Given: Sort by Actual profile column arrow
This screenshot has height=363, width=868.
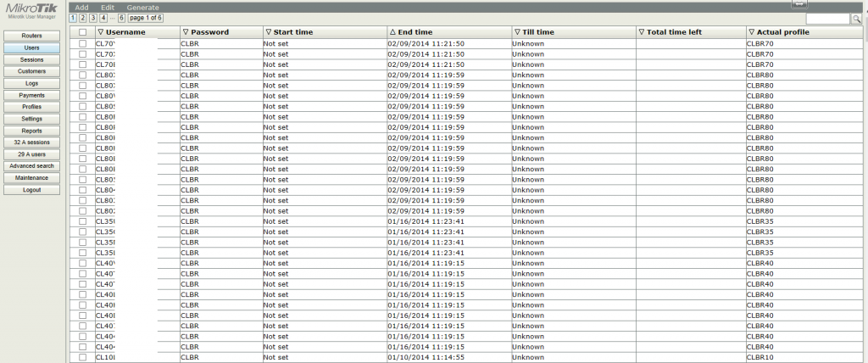Looking at the screenshot, I should (751, 31).
